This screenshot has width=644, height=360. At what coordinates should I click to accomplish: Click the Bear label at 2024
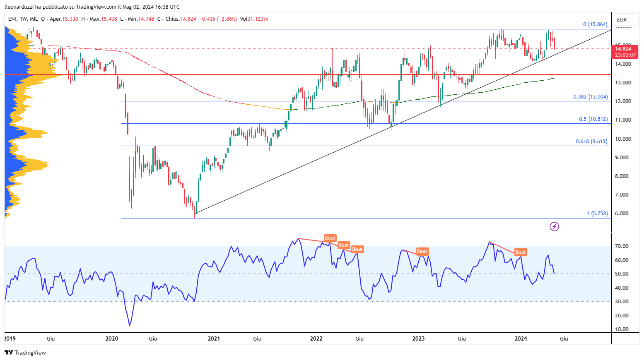pyautogui.click(x=521, y=252)
